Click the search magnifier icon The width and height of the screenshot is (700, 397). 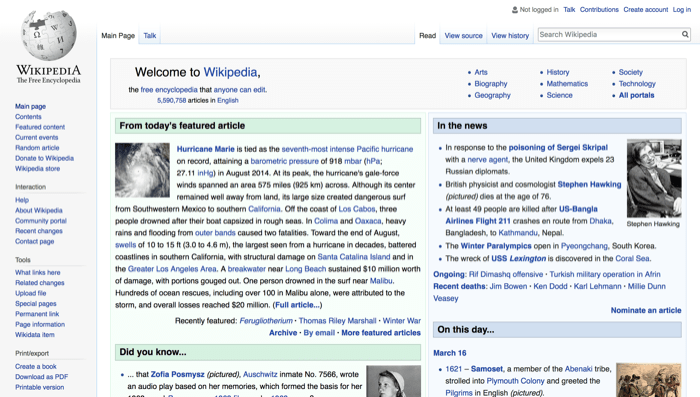pyautogui.click(x=685, y=34)
